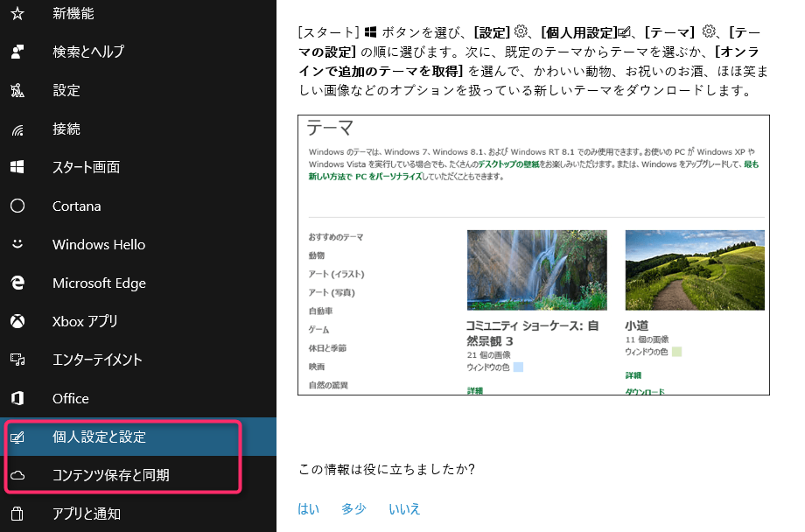
Task: Open the Windows Hello topic
Action: [x=99, y=244]
